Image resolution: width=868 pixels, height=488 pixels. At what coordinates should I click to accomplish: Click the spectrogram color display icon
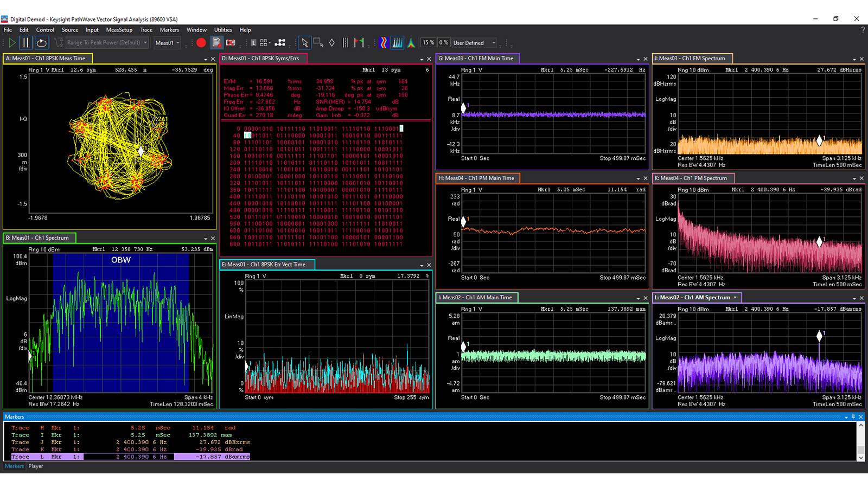(384, 43)
